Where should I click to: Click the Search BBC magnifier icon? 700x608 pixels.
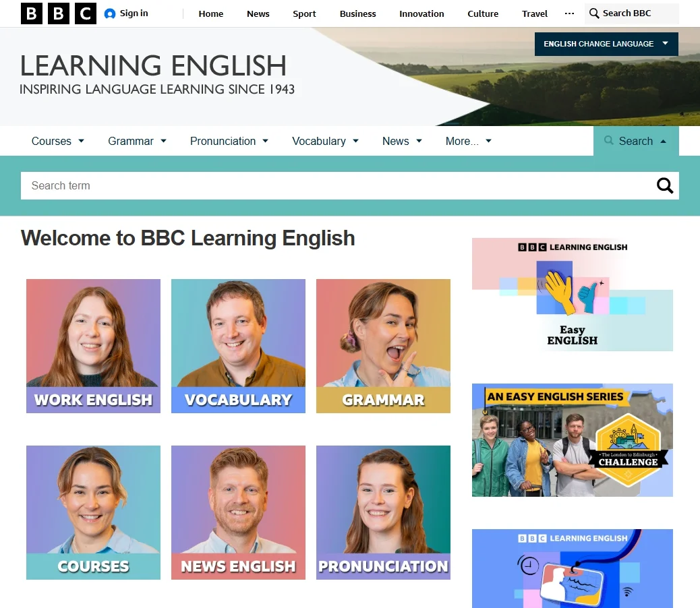594,13
